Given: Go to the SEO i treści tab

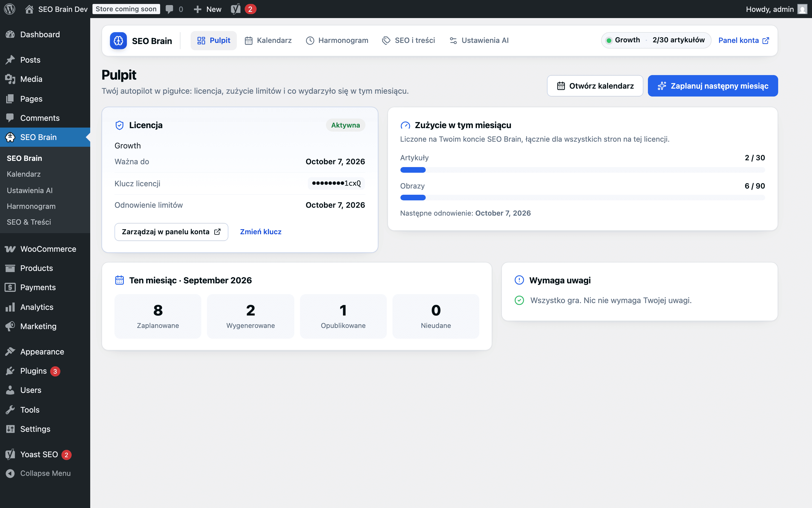Looking at the screenshot, I should [408, 41].
